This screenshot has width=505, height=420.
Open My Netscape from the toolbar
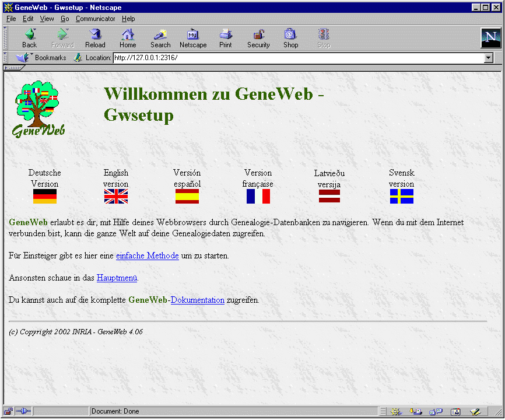click(193, 38)
